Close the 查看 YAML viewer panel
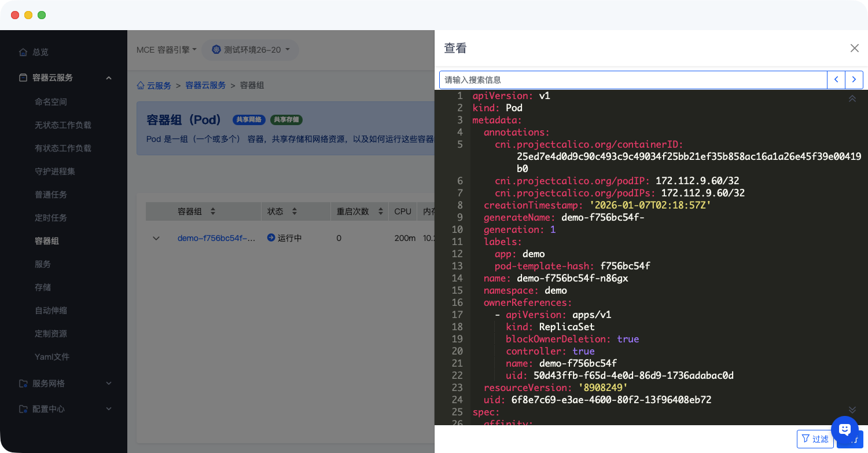The width and height of the screenshot is (868, 453). (x=854, y=48)
